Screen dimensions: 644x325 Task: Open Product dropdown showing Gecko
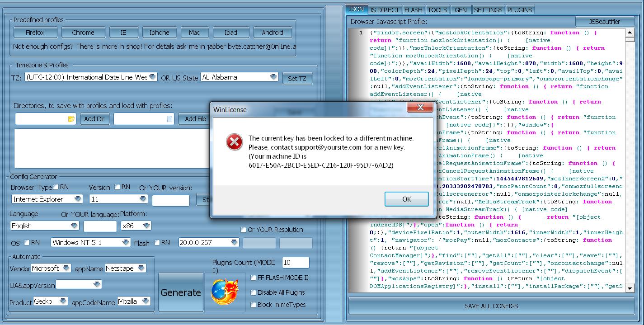pos(51,301)
